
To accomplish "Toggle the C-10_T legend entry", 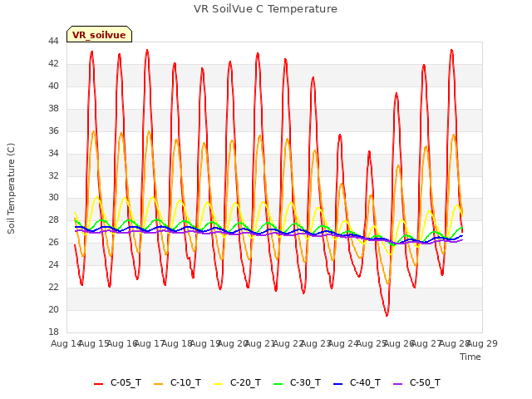I will [x=177, y=382].
